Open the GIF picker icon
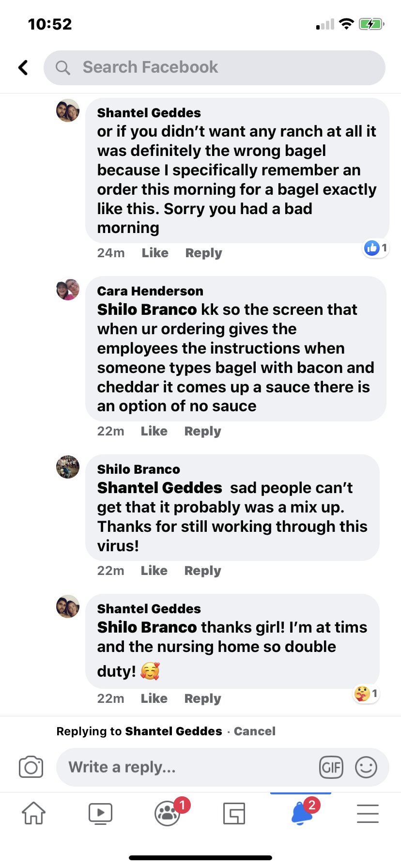 tap(331, 767)
